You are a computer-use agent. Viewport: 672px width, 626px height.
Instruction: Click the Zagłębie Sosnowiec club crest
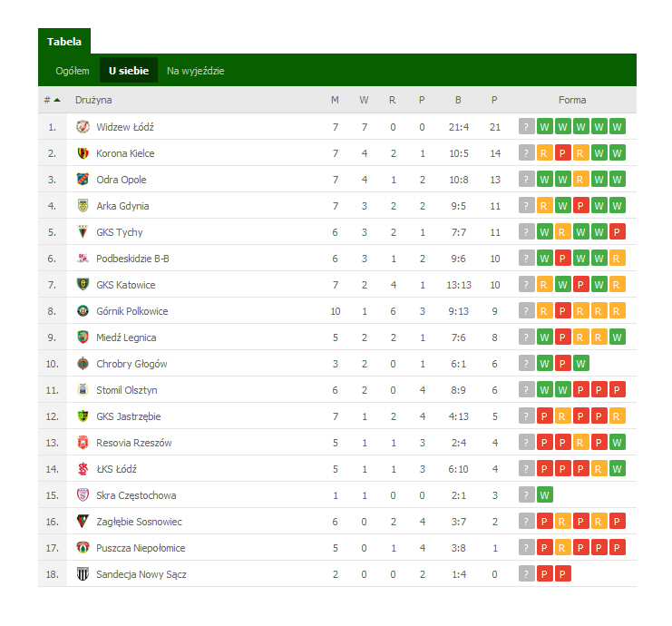click(x=83, y=522)
